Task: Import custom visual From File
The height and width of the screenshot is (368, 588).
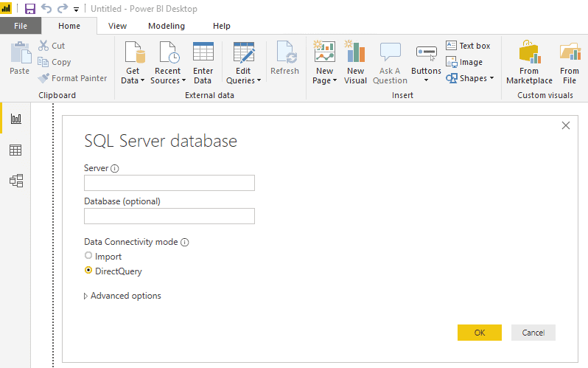Action: pyautogui.click(x=570, y=63)
